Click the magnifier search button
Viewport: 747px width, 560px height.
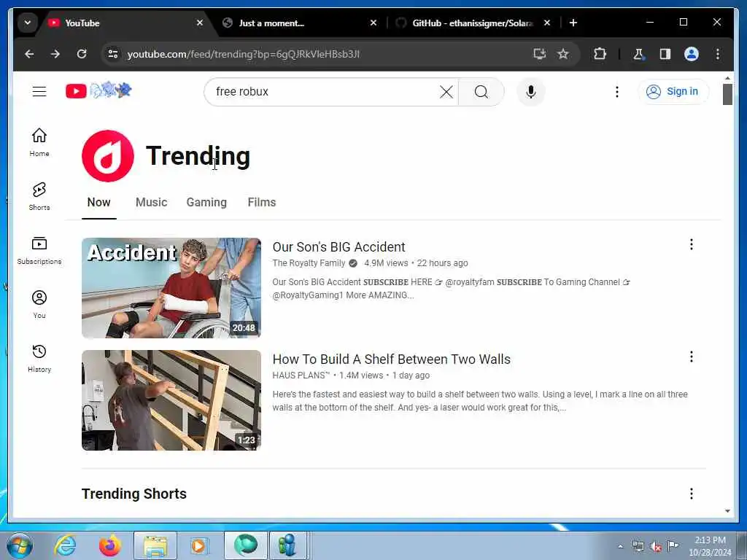[x=481, y=92]
